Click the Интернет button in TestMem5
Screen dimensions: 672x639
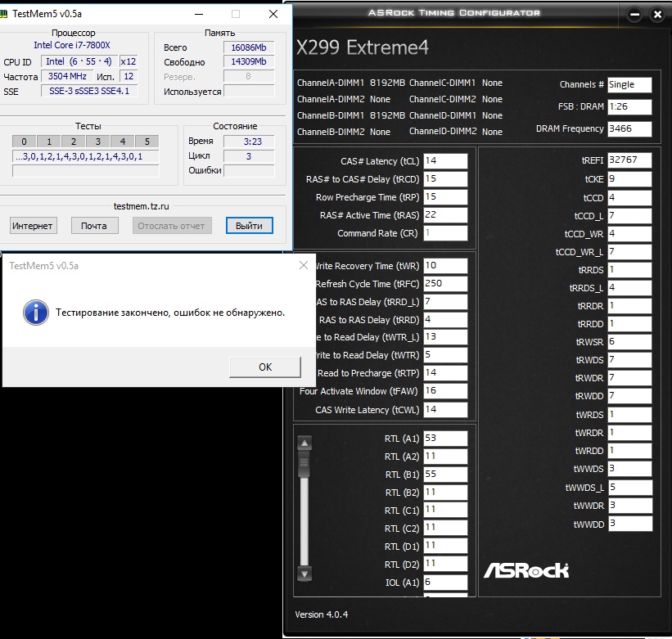pyautogui.click(x=33, y=226)
